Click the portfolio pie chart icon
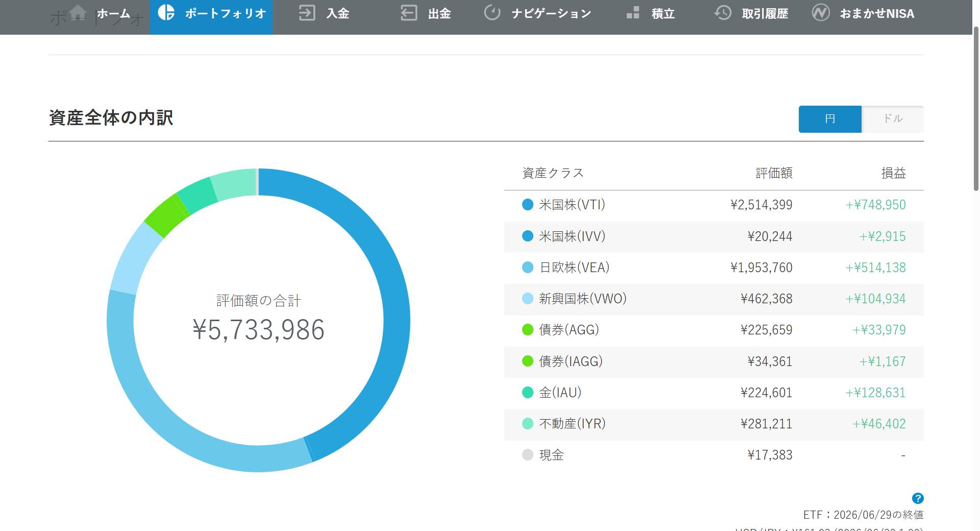Screen dimensions: 980x531 pos(166,12)
